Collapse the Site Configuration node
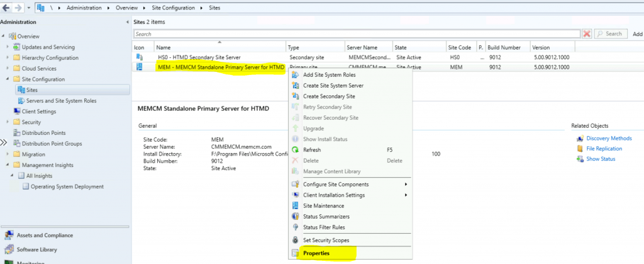This screenshot has height=264, width=644. pos(8,79)
